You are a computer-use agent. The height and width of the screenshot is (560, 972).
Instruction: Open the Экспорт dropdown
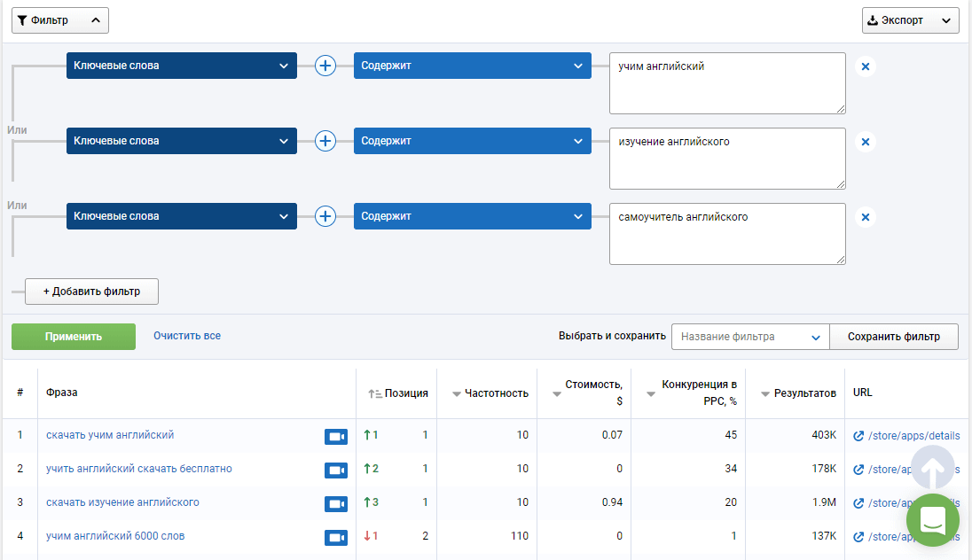point(910,20)
